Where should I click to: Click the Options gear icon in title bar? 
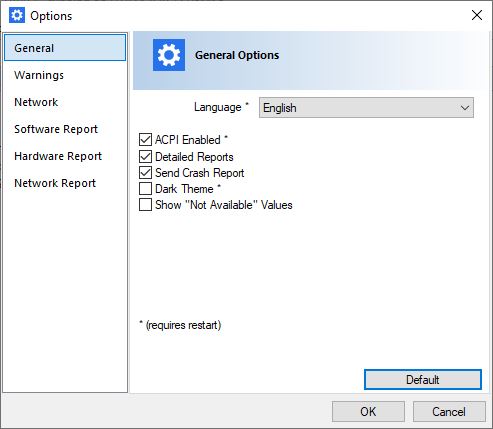17,15
